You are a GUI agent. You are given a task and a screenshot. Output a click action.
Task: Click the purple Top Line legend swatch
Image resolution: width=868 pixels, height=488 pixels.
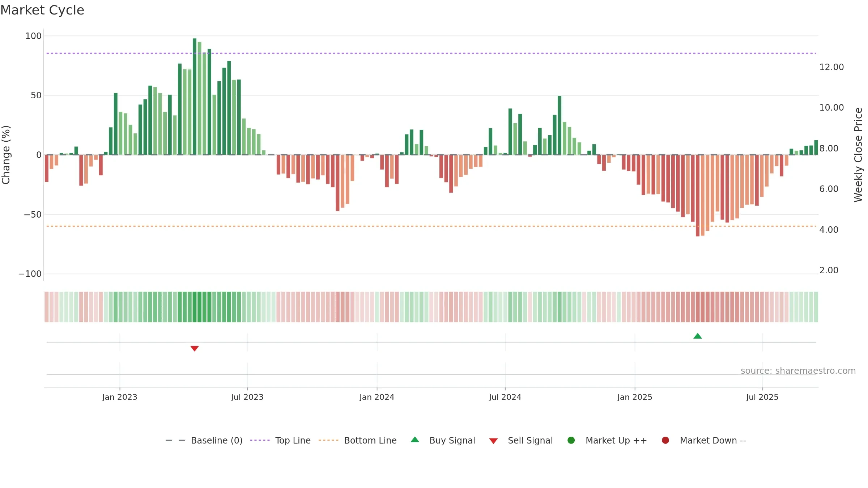coord(260,440)
